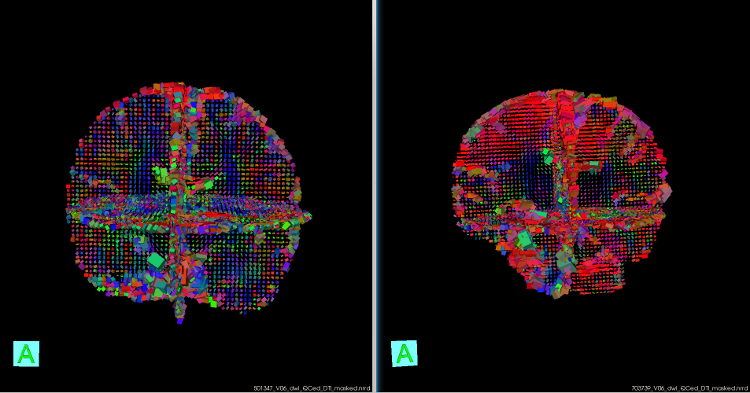Click the "A" orientation marker in left view
The image size is (750, 393).
click(26, 354)
